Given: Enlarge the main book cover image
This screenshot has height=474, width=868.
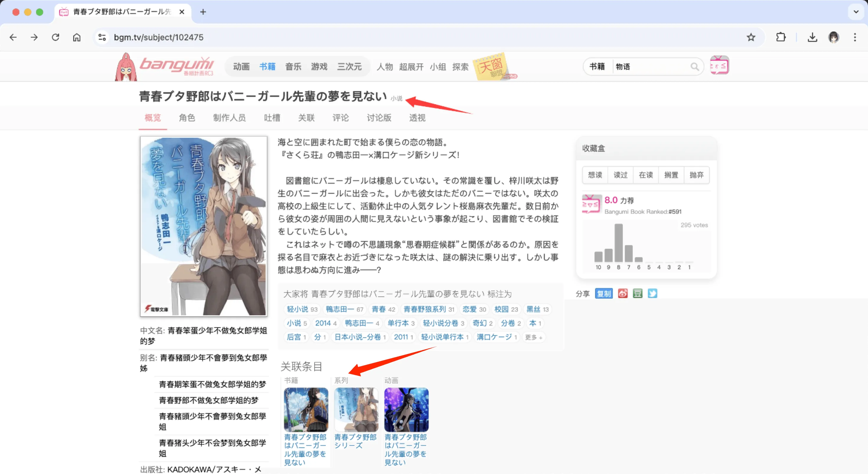Looking at the screenshot, I should pos(204,226).
